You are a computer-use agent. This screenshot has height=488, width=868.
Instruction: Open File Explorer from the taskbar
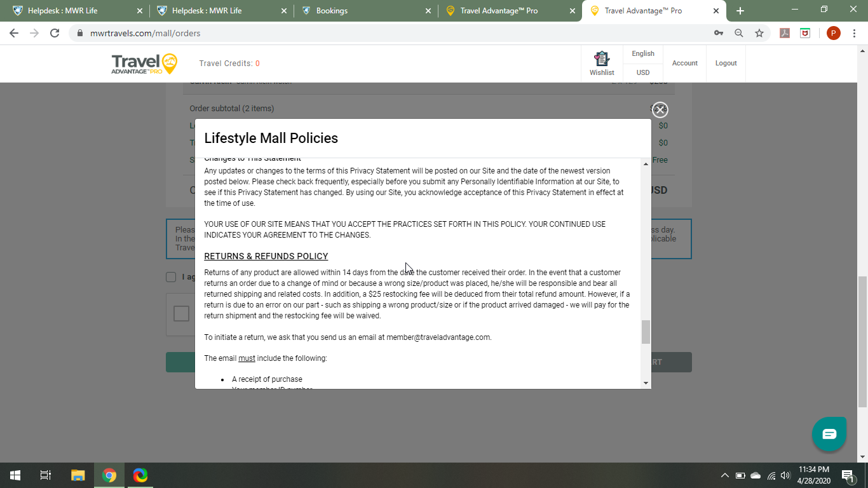[x=78, y=475]
